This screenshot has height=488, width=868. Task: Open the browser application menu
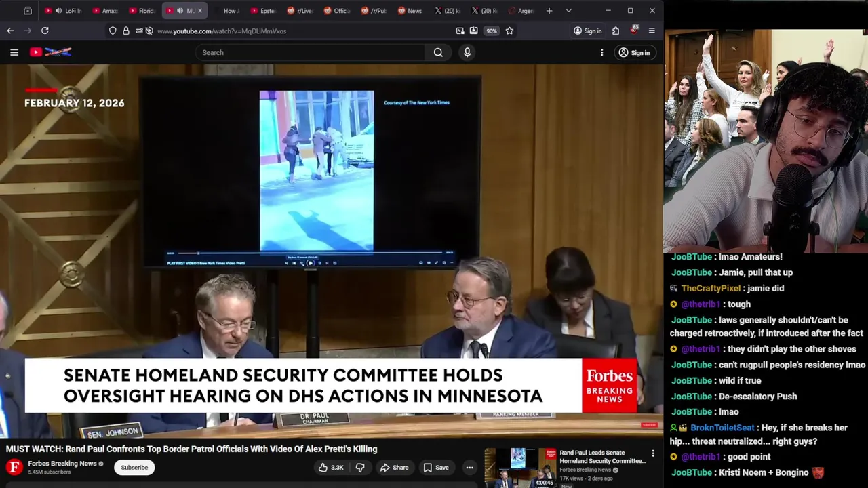click(x=652, y=30)
